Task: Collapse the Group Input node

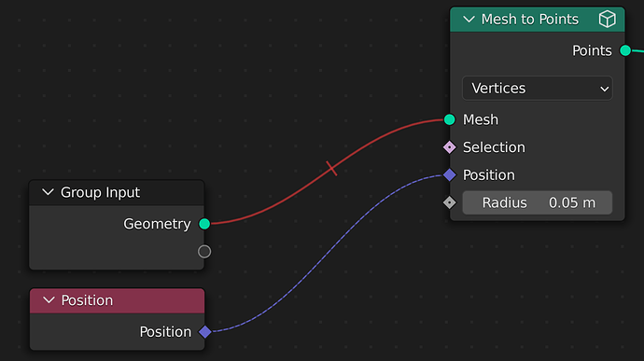Action: 48,192
